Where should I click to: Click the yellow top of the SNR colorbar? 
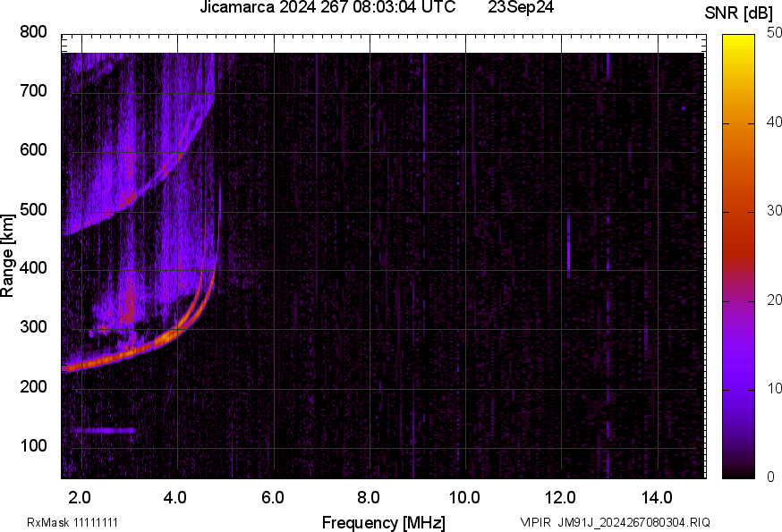(738, 41)
